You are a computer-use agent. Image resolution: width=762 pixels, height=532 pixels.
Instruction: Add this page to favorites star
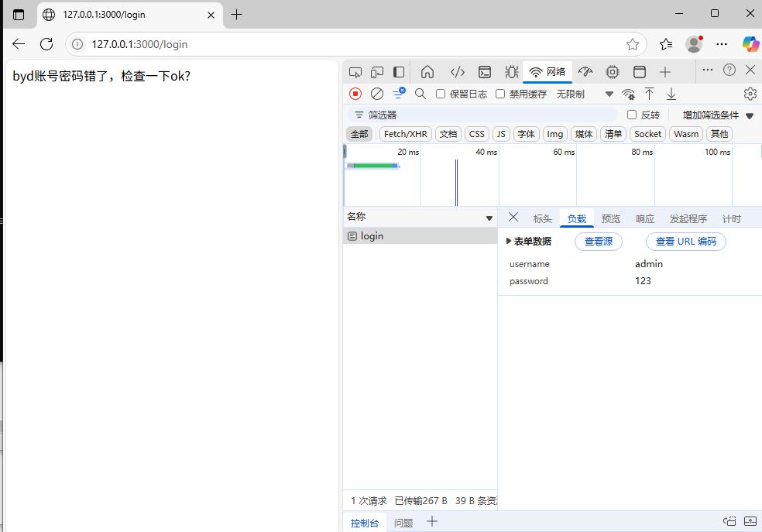pyautogui.click(x=632, y=44)
